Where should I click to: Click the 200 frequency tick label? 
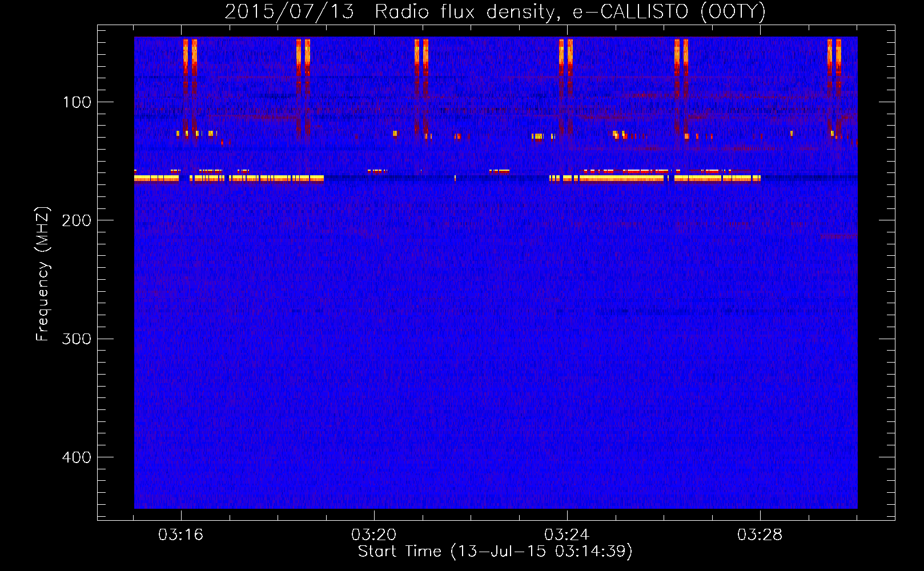click(77, 220)
